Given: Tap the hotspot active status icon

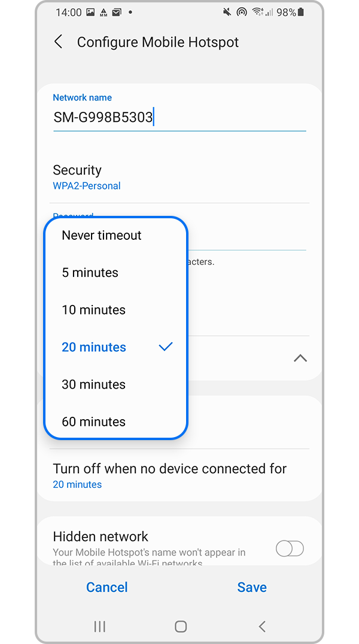Looking at the screenshot, I should pos(242,13).
